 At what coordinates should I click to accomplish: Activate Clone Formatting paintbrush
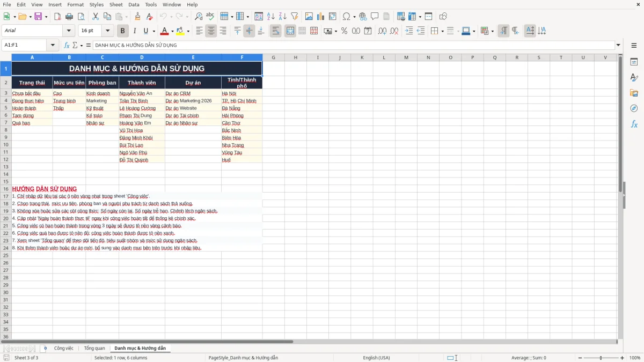tap(137, 17)
